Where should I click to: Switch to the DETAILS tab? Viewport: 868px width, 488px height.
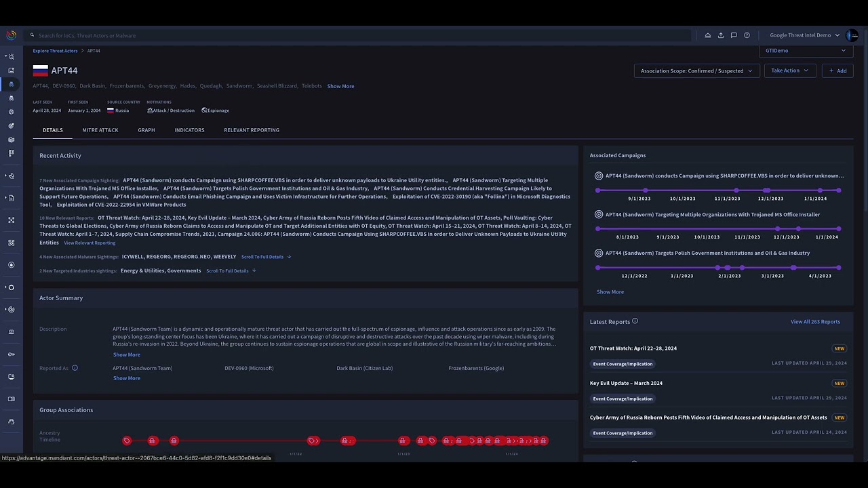52,130
